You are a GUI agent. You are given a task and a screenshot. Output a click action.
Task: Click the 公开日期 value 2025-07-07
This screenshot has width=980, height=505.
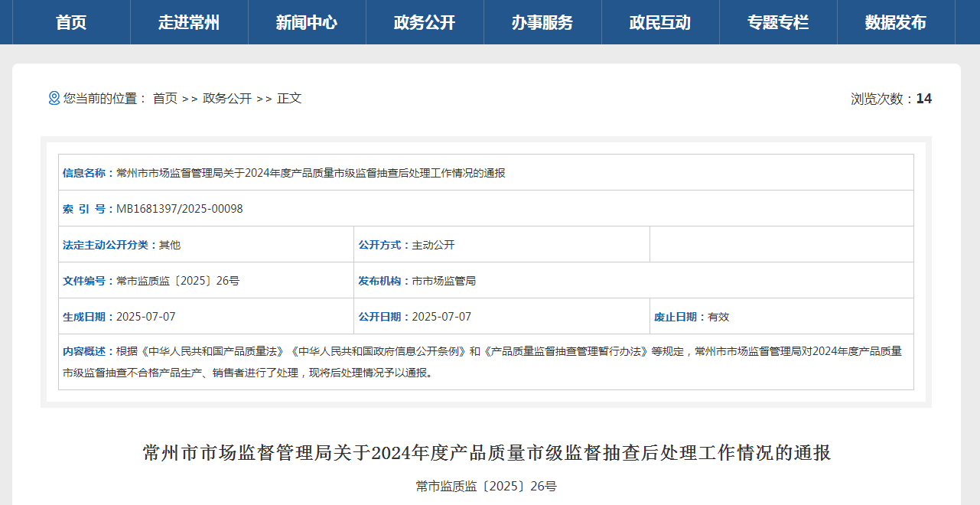click(441, 317)
